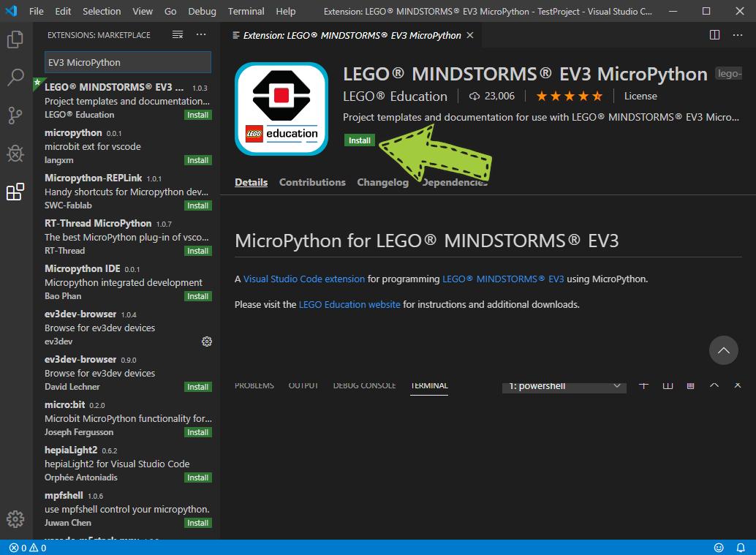Screen dimensions: 756x555
Task: Maximize the terminal panel size
Action: tap(714, 385)
